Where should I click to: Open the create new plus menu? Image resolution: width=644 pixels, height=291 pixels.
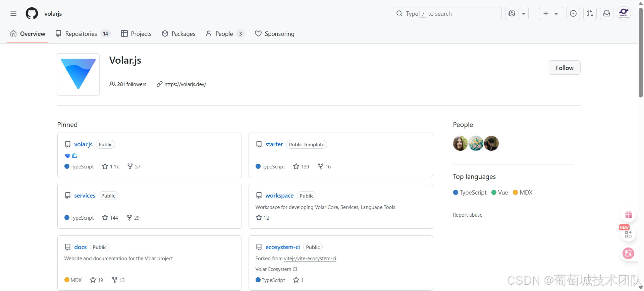551,13
